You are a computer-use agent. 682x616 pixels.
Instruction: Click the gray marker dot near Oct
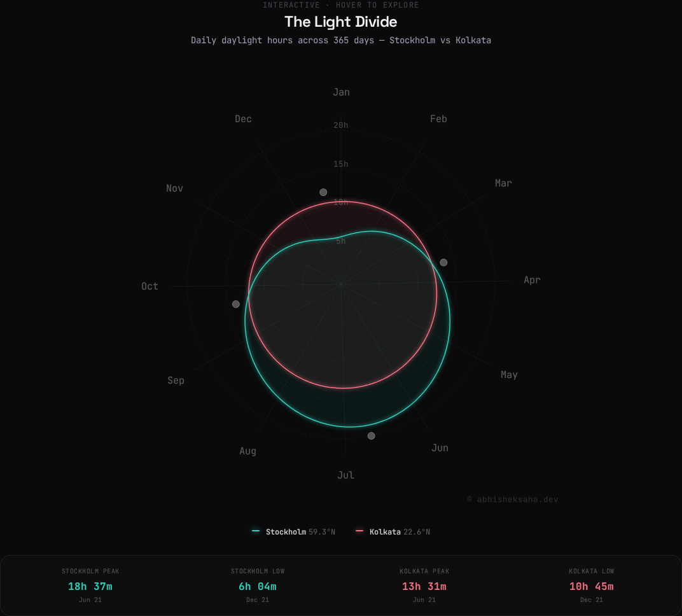click(236, 304)
